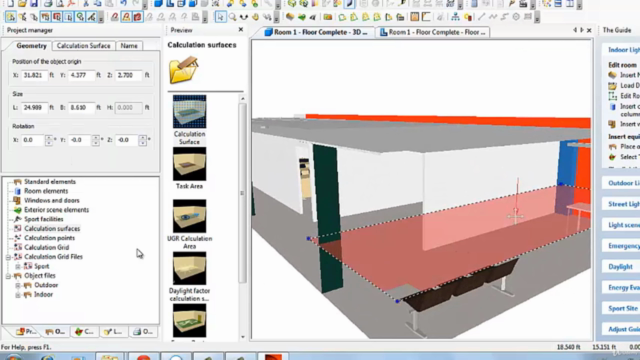Switch to Output bottom tab
The width and height of the screenshot is (640, 360).
pos(143,332)
